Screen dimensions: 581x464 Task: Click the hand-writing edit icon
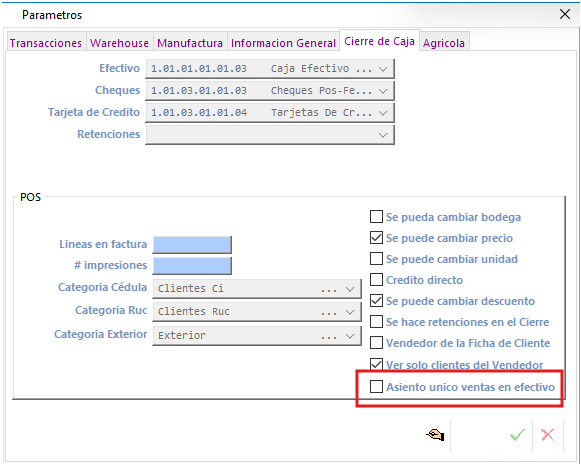coord(435,434)
